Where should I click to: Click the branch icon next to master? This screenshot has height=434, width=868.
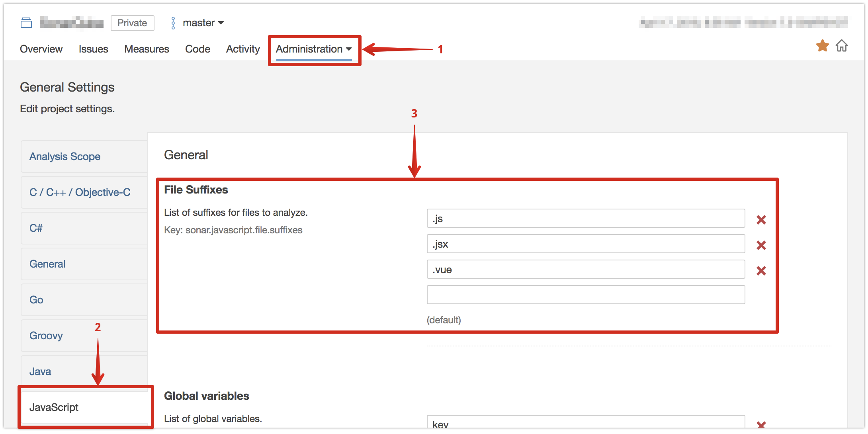(173, 23)
